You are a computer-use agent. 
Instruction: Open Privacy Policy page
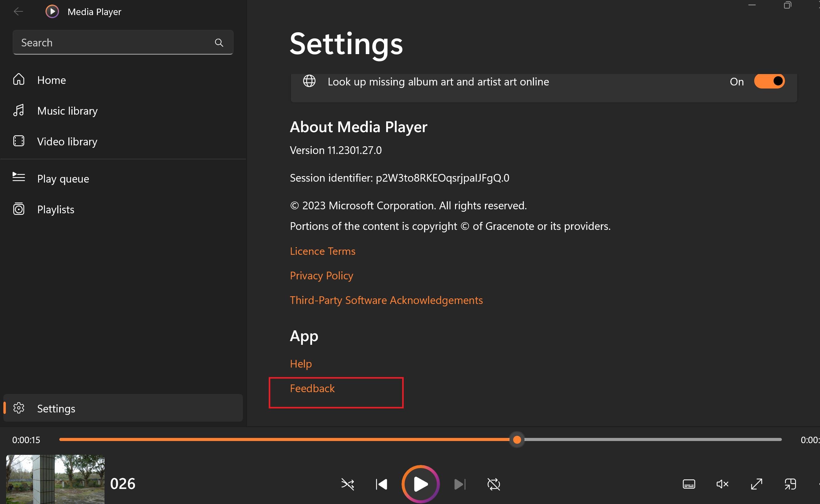pos(322,275)
